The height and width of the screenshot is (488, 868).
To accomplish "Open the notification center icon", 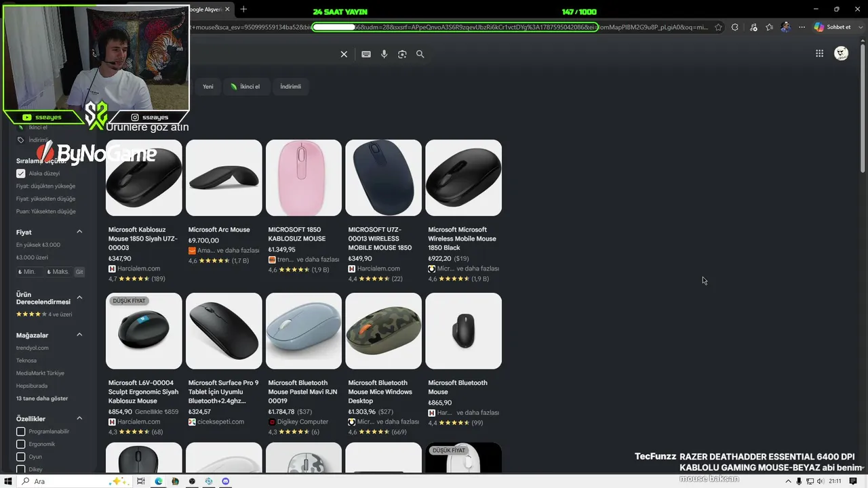I will point(853,481).
